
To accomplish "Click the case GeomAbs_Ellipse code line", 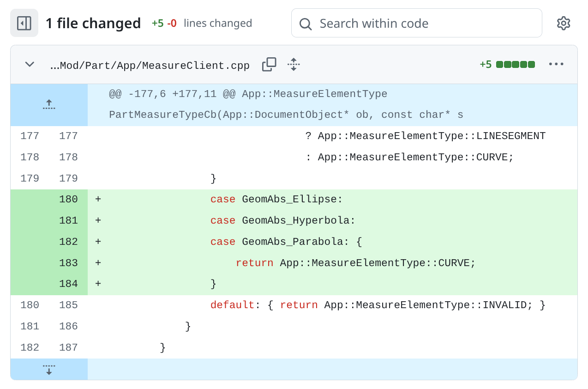I will point(276,200).
